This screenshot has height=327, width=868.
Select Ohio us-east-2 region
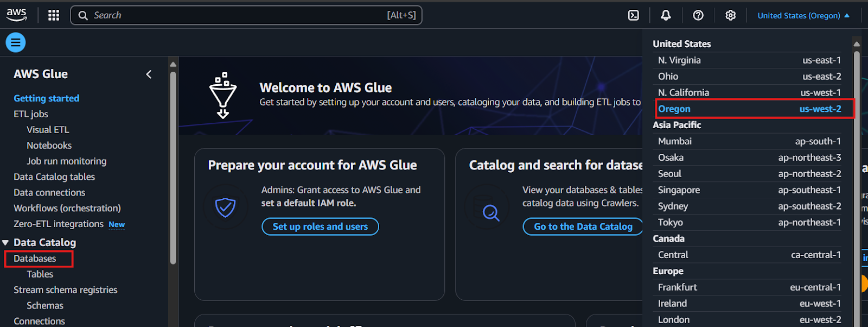pyautogui.click(x=749, y=77)
